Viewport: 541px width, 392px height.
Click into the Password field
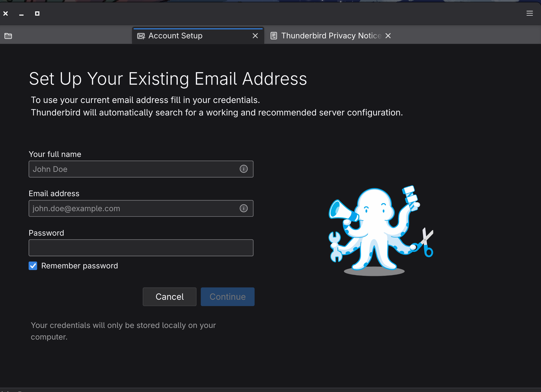click(x=141, y=248)
